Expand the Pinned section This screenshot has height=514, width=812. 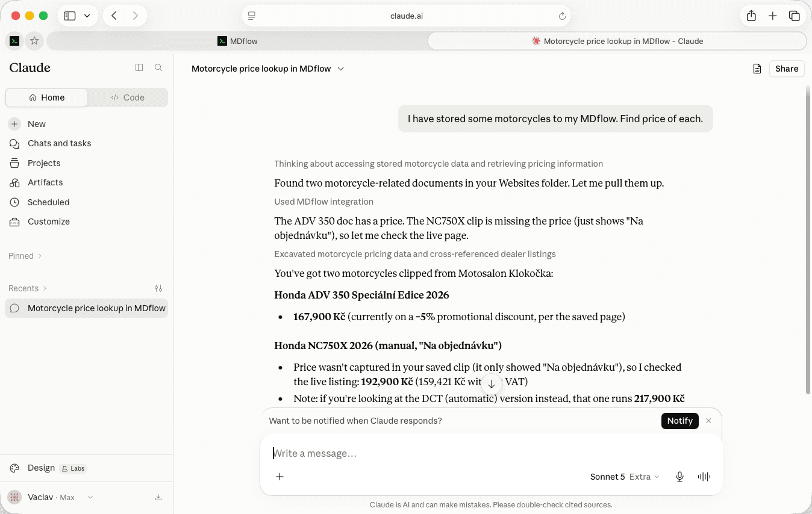pyautogui.click(x=25, y=256)
